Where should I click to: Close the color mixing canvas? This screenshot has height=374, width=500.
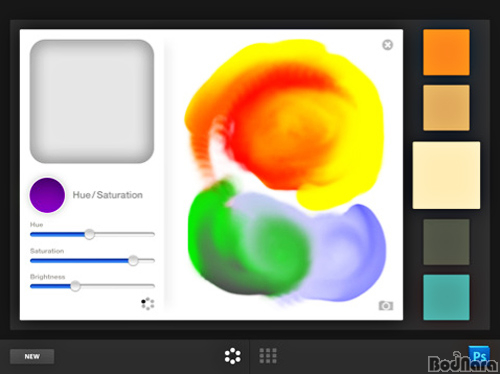387,45
